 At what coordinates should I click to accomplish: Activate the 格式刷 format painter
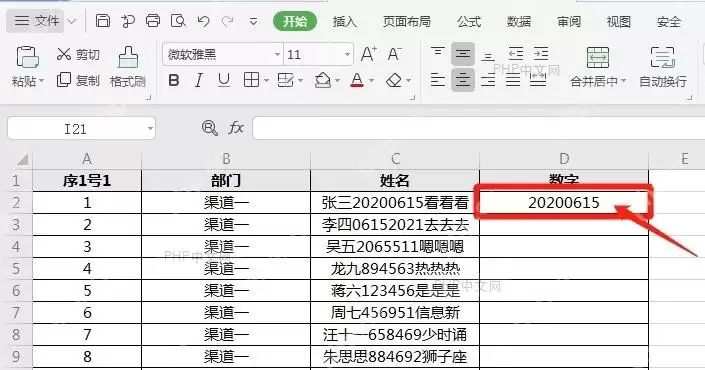pos(128,67)
